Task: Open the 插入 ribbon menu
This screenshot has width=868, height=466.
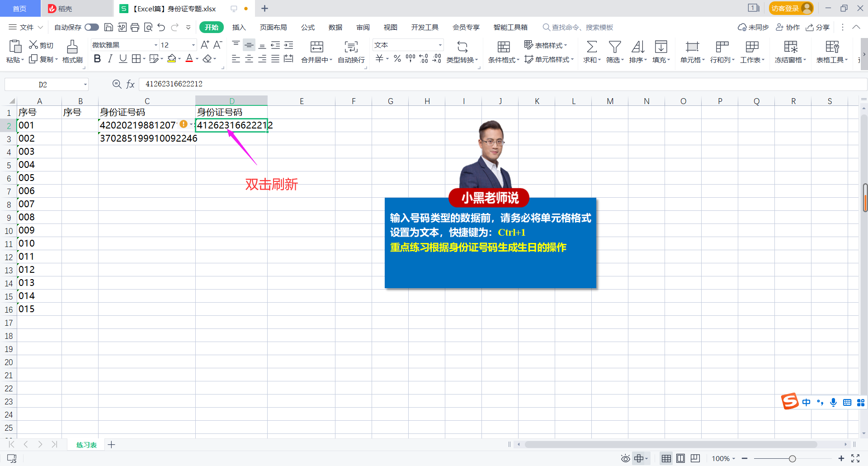Action: pos(239,27)
